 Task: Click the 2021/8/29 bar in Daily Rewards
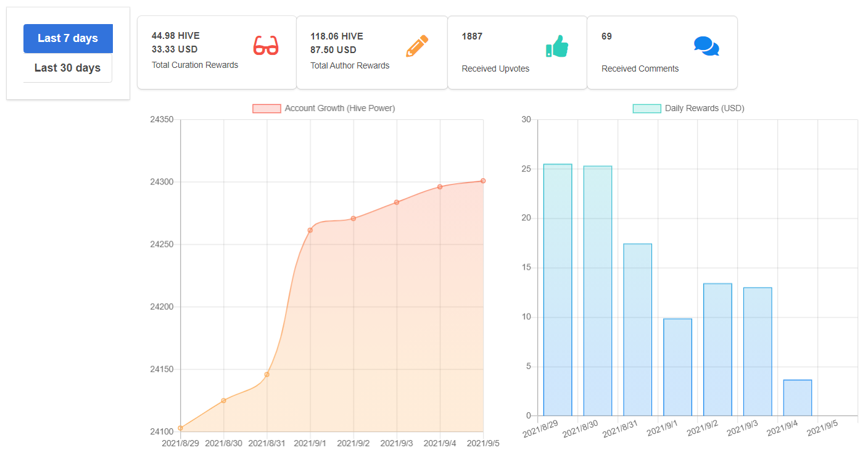coord(558,290)
